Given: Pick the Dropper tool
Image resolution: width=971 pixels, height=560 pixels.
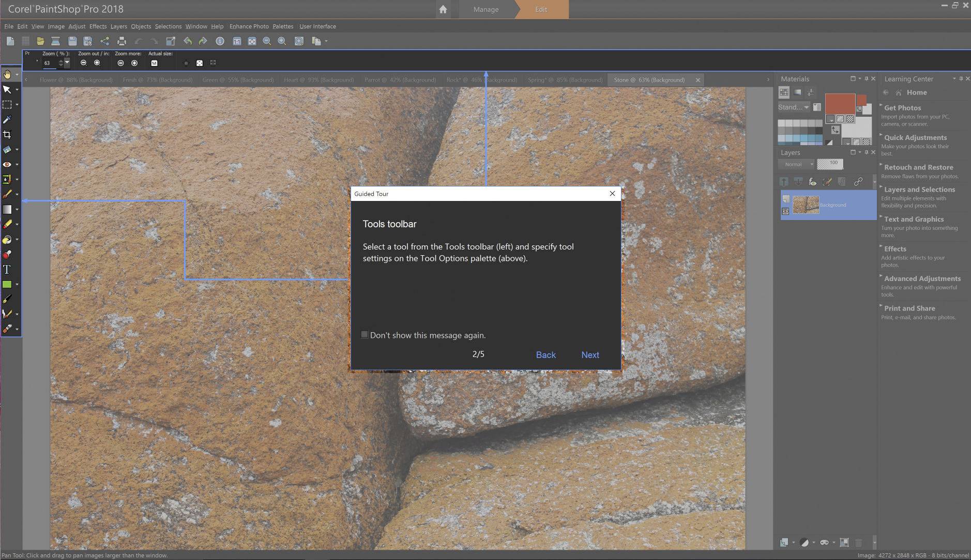Looking at the screenshot, I should [x=8, y=119].
